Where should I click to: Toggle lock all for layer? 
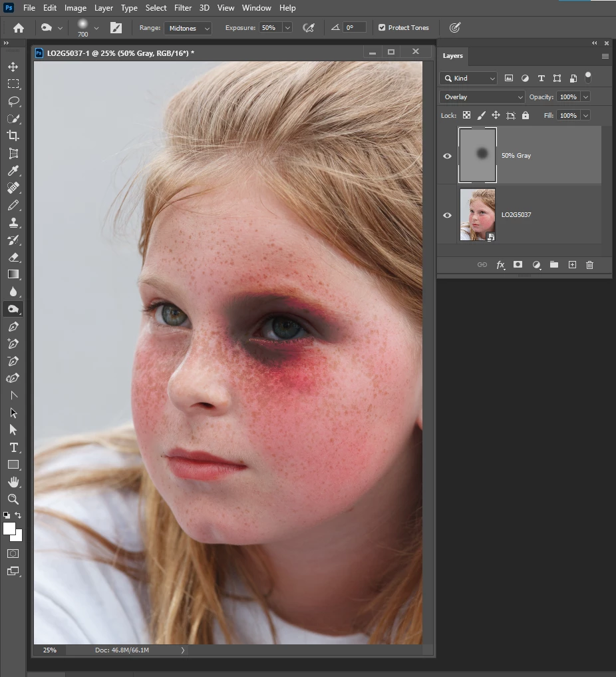point(526,115)
